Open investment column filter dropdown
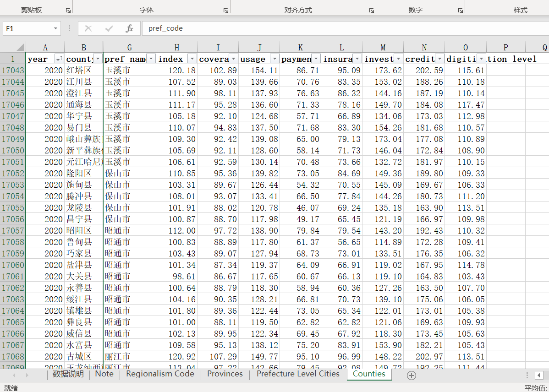 pos(398,59)
